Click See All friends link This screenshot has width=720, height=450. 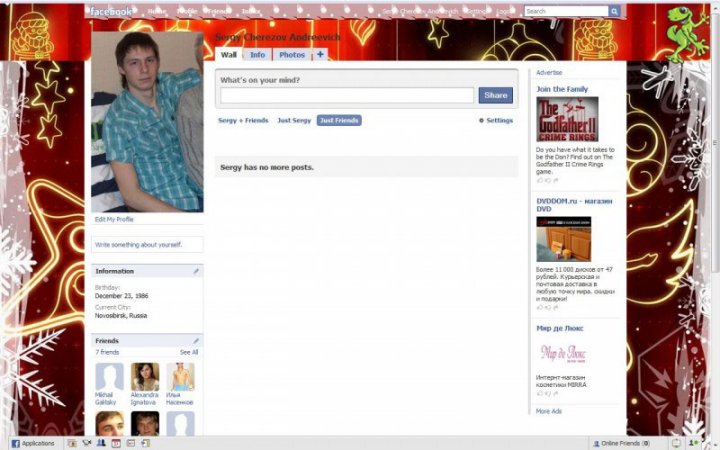[x=189, y=352]
